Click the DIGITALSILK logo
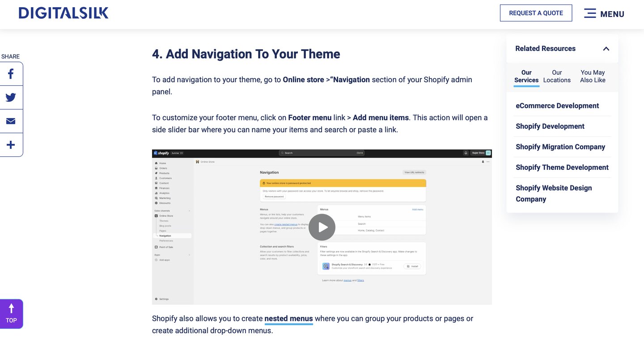This screenshot has height=345, width=644. click(x=63, y=13)
